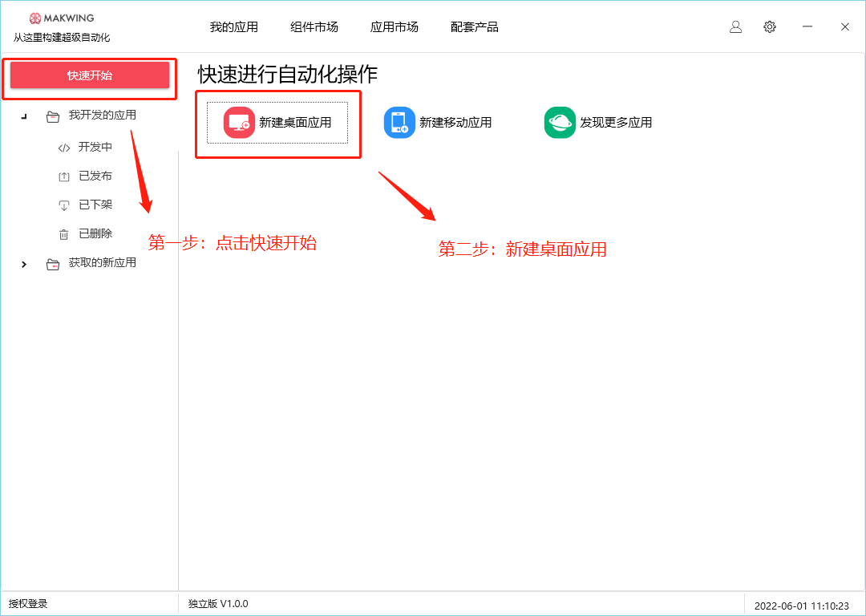Open the settings gear icon

click(x=770, y=26)
